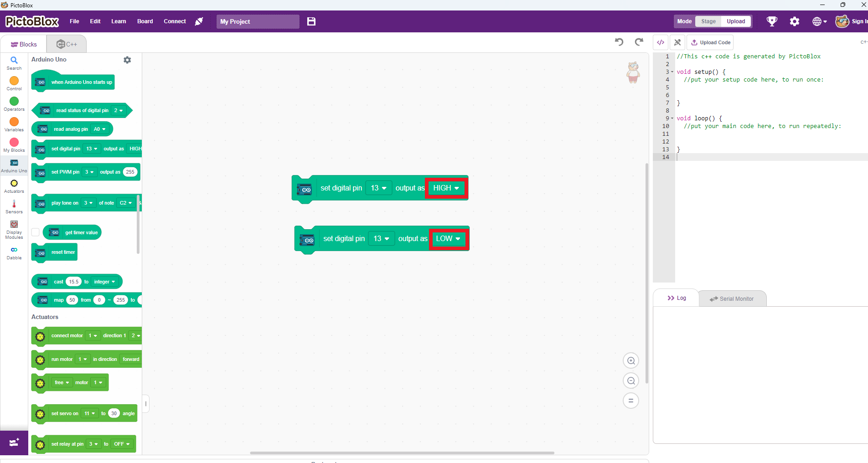The image size is (868, 463).
Task: Open the Arduino Uno board settings gear
Action: (x=127, y=60)
